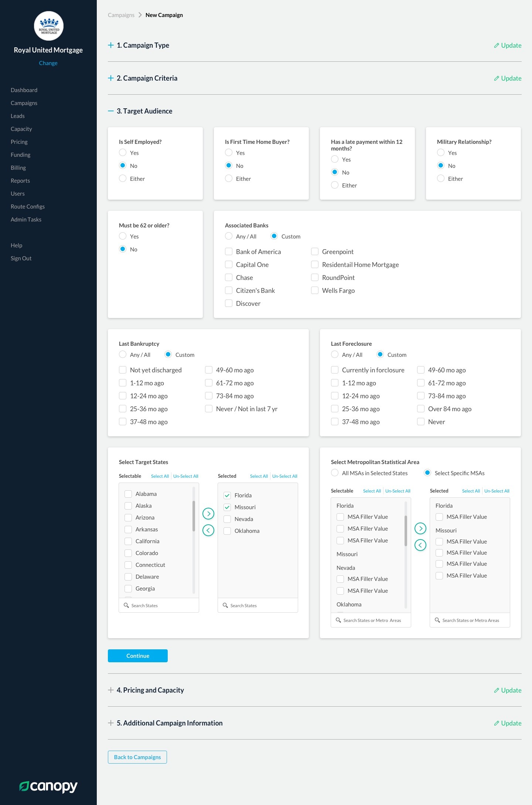Expand 5. Additional Campaign Information section
532x805 pixels.
pos(111,723)
